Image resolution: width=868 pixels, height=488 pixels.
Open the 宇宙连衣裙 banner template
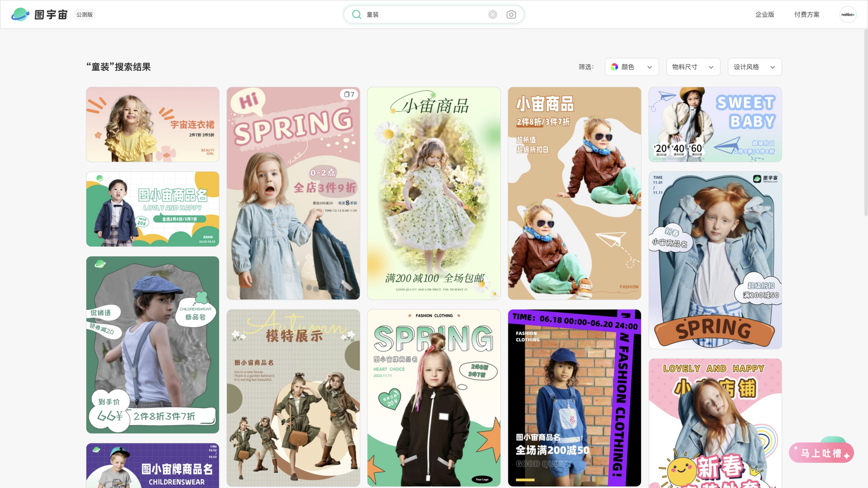pyautogui.click(x=153, y=124)
